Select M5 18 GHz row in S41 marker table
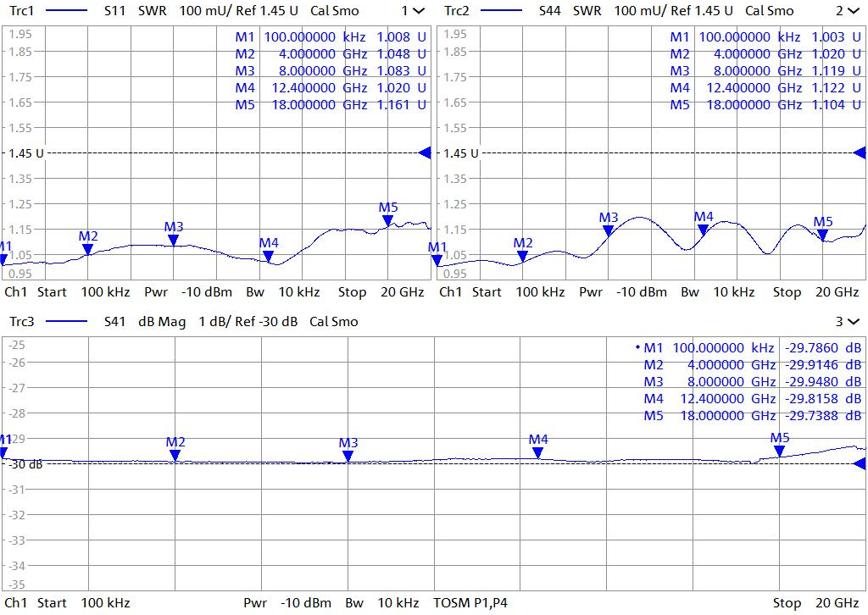This screenshot has width=868, height=615. [x=752, y=416]
